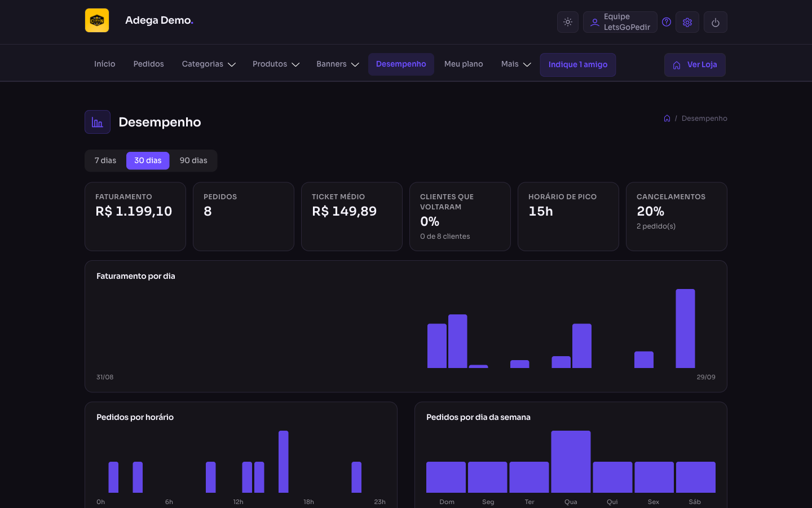Select the 90 dias period
Screen dimensions: 812x508
coord(193,161)
